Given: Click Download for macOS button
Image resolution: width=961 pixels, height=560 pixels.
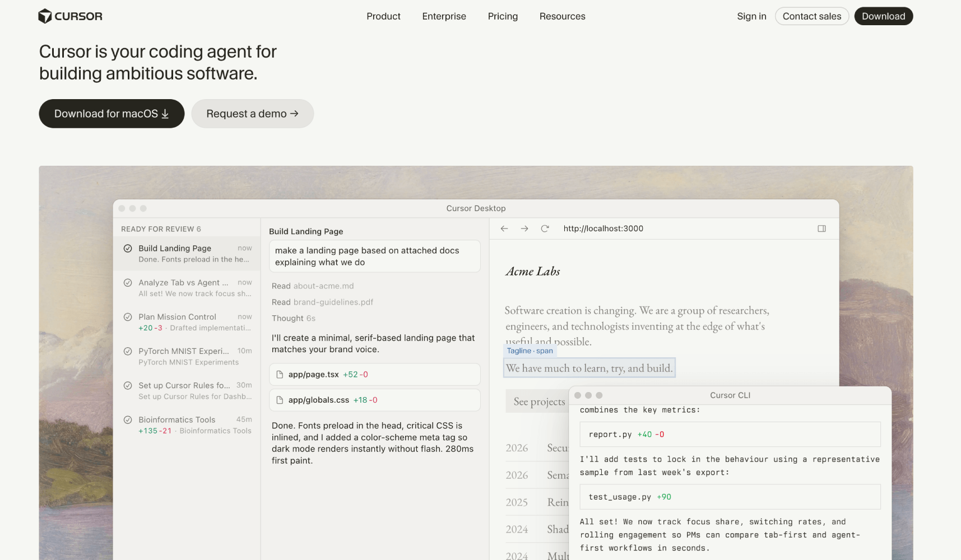Looking at the screenshot, I should click(112, 114).
